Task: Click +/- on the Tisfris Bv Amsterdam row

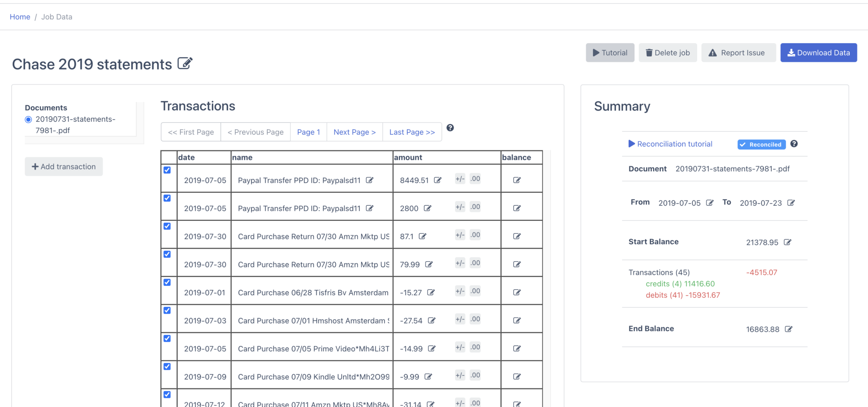Action: [x=459, y=290]
